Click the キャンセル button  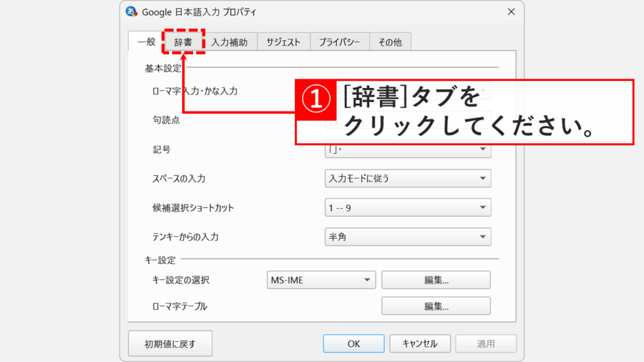[419, 344]
